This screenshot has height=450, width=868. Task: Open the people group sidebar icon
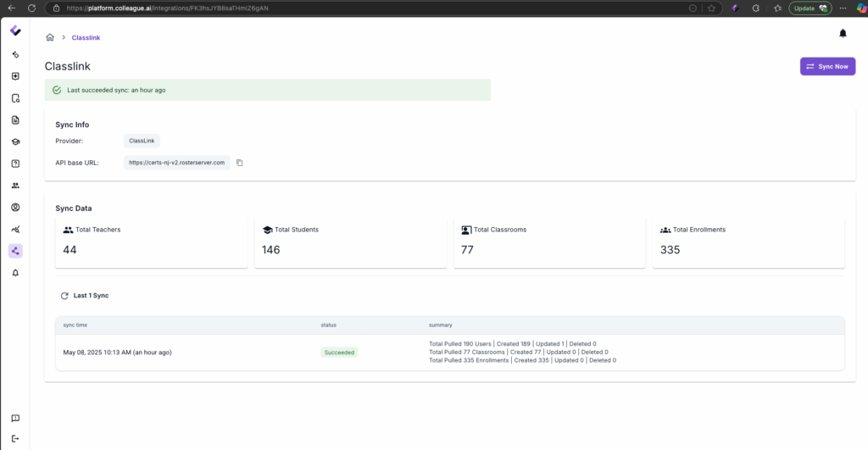[x=15, y=186]
